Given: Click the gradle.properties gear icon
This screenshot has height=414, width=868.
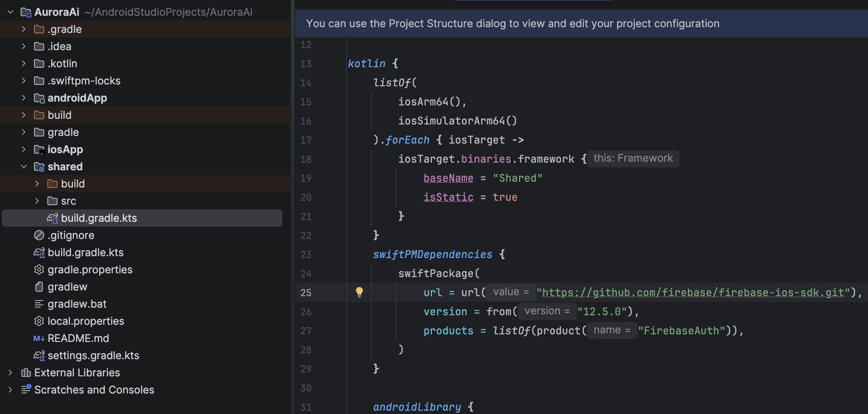Looking at the screenshot, I should tap(39, 269).
